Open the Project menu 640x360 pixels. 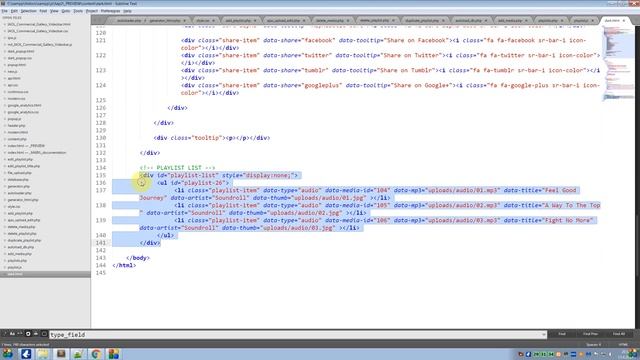[x=92, y=11]
